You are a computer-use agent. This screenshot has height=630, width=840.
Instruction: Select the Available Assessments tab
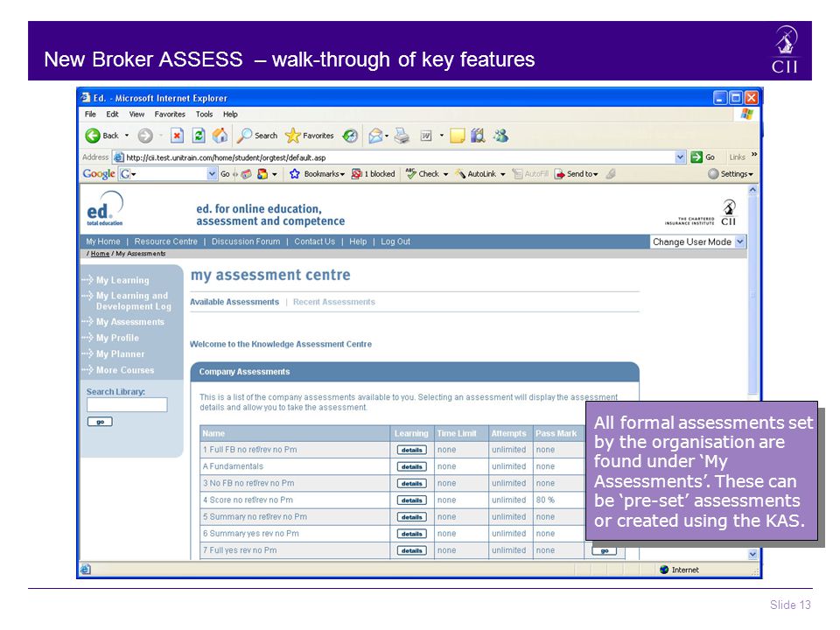point(234,302)
